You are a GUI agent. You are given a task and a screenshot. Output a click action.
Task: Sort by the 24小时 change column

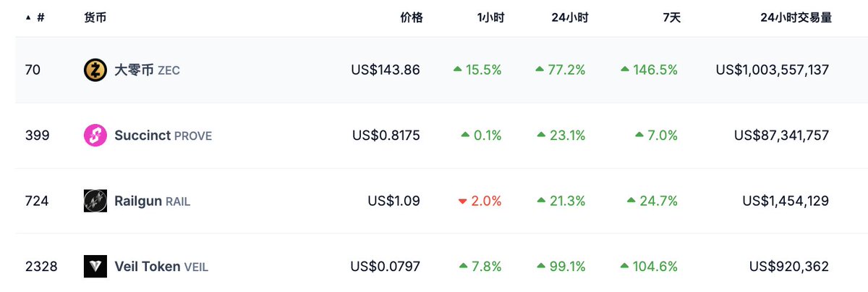pos(569,17)
